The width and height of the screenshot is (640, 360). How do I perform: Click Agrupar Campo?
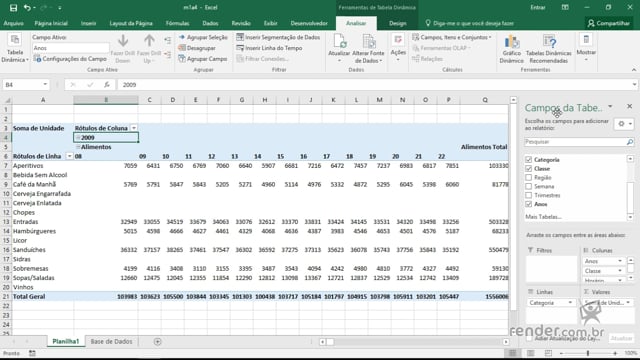(x=202, y=59)
